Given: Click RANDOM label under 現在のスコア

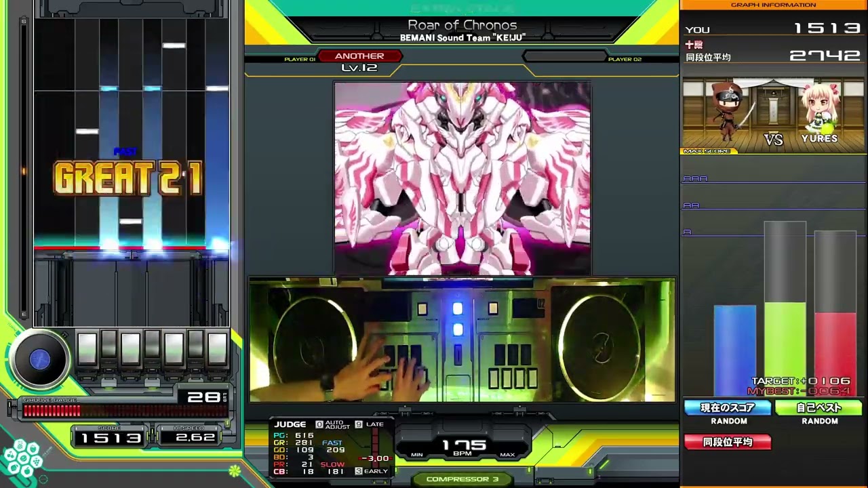Looking at the screenshot, I should (729, 422).
